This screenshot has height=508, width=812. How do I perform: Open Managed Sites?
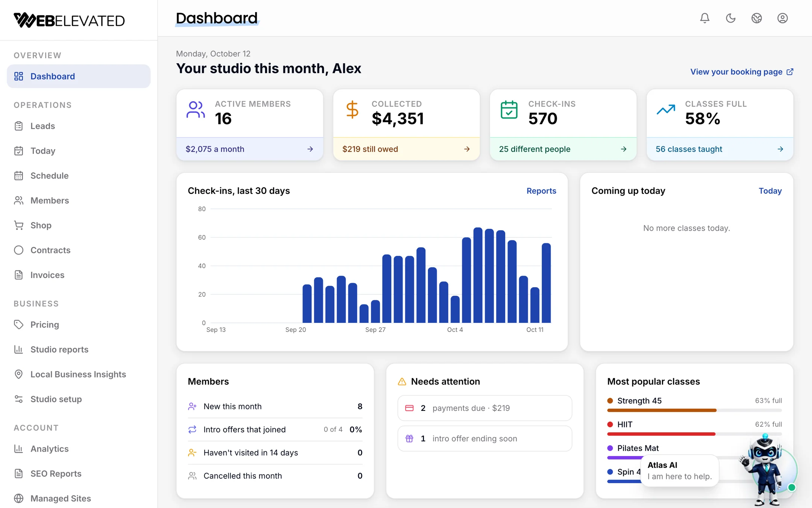79,498
